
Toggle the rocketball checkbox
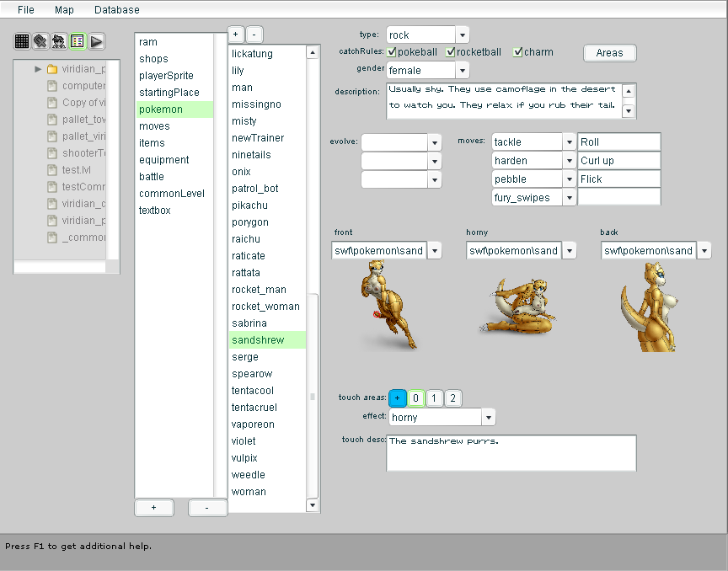click(451, 52)
